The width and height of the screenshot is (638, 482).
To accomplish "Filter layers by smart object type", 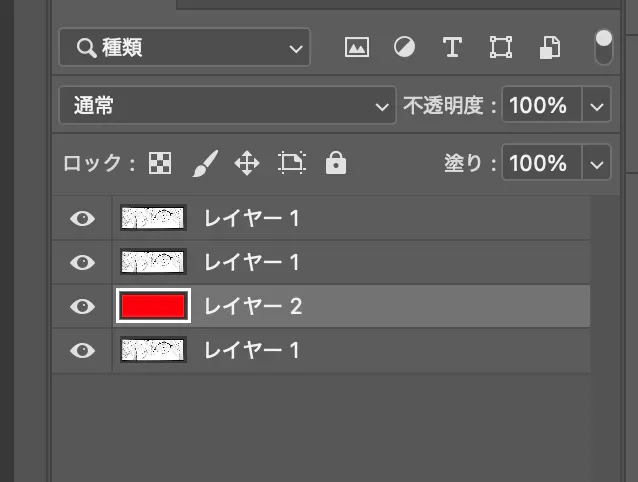I will pos(549,47).
